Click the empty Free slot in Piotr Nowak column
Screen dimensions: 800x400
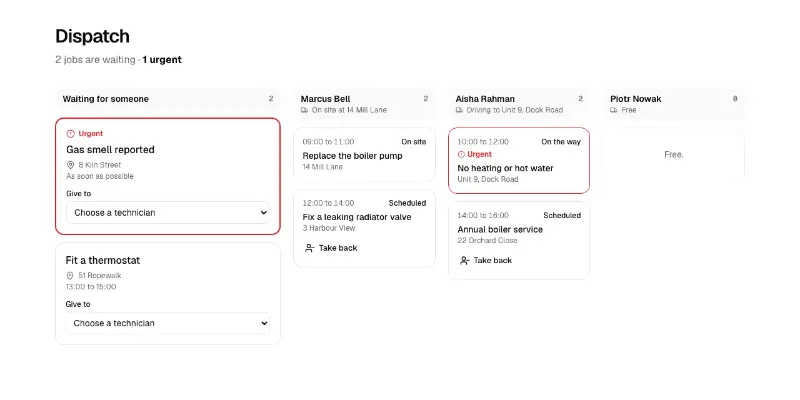673,154
